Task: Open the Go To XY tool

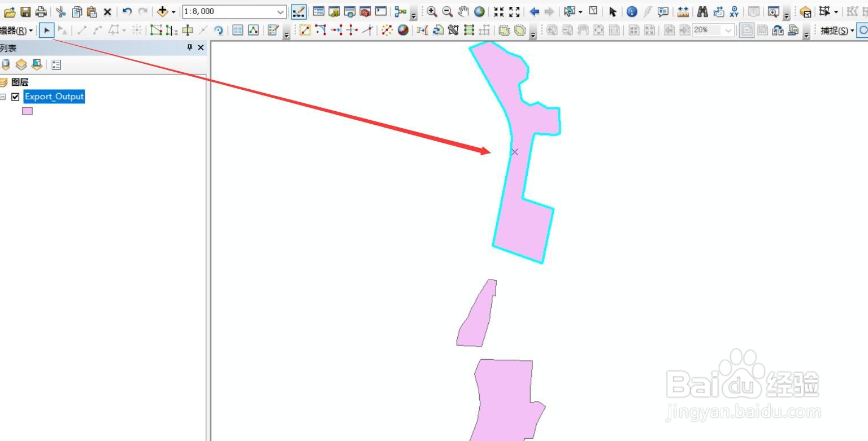Action: tap(734, 11)
